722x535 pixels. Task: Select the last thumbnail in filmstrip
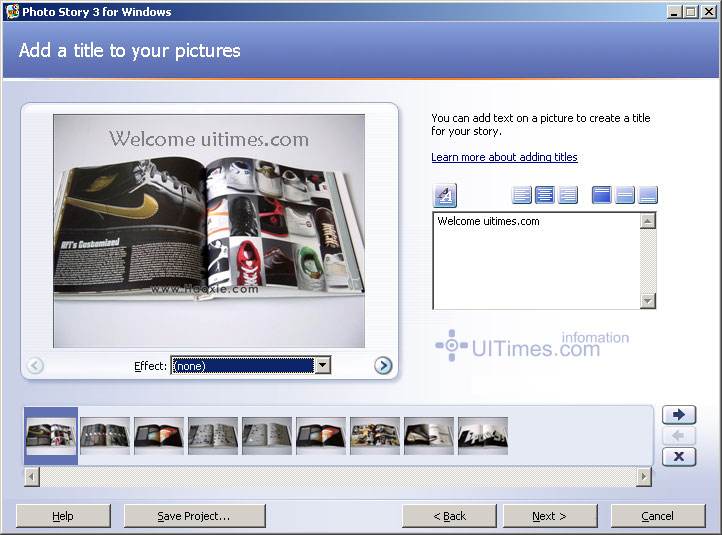483,436
